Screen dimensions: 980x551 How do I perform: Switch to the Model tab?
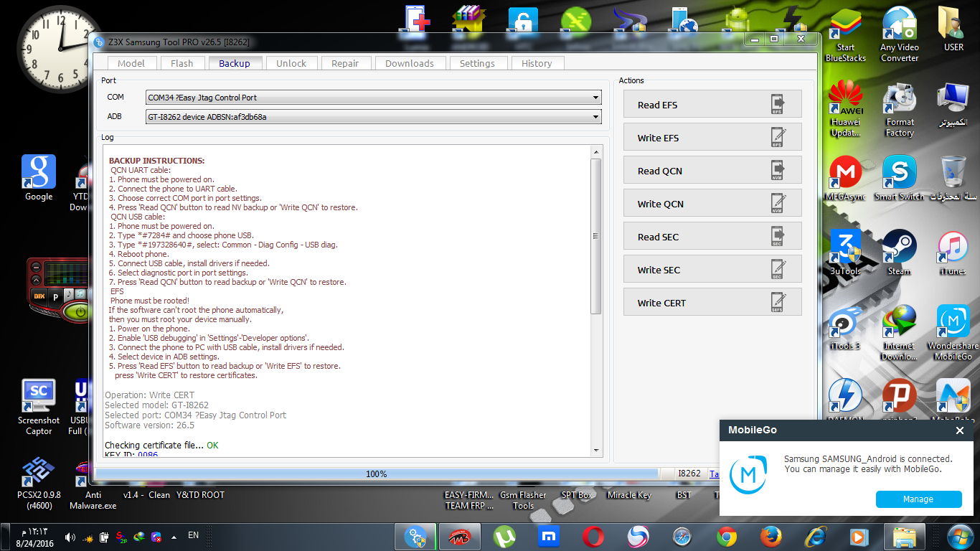[131, 63]
